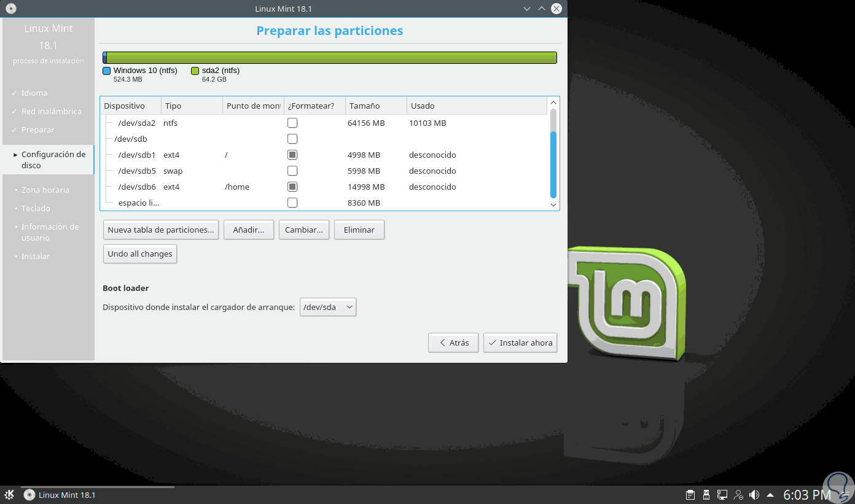Sort by the Usado column header
Image resolution: width=855 pixels, height=504 pixels.
(x=477, y=106)
